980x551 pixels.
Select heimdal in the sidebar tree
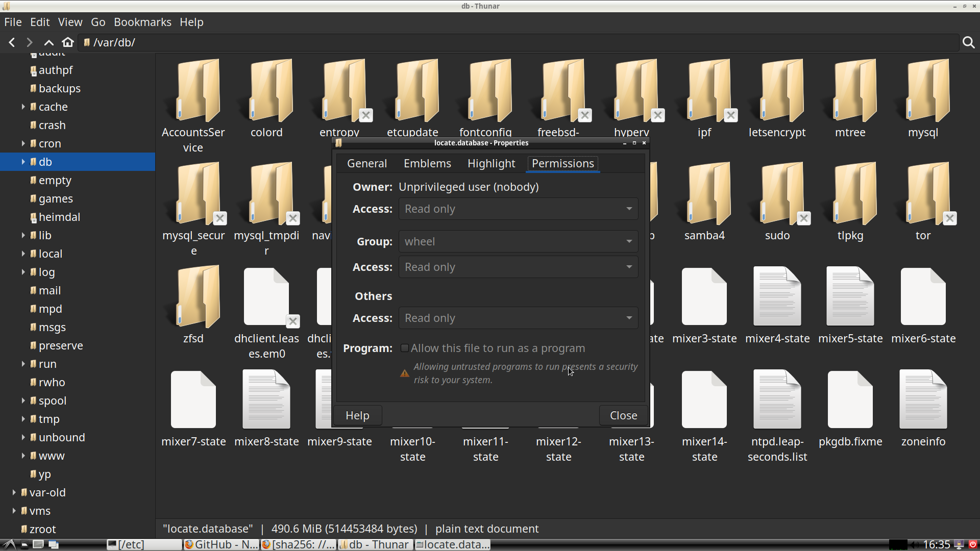click(59, 217)
